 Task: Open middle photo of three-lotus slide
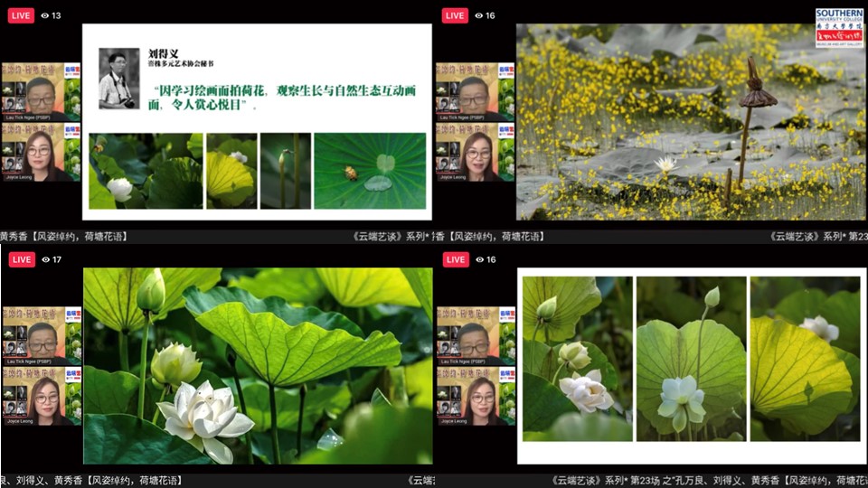(x=691, y=359)
